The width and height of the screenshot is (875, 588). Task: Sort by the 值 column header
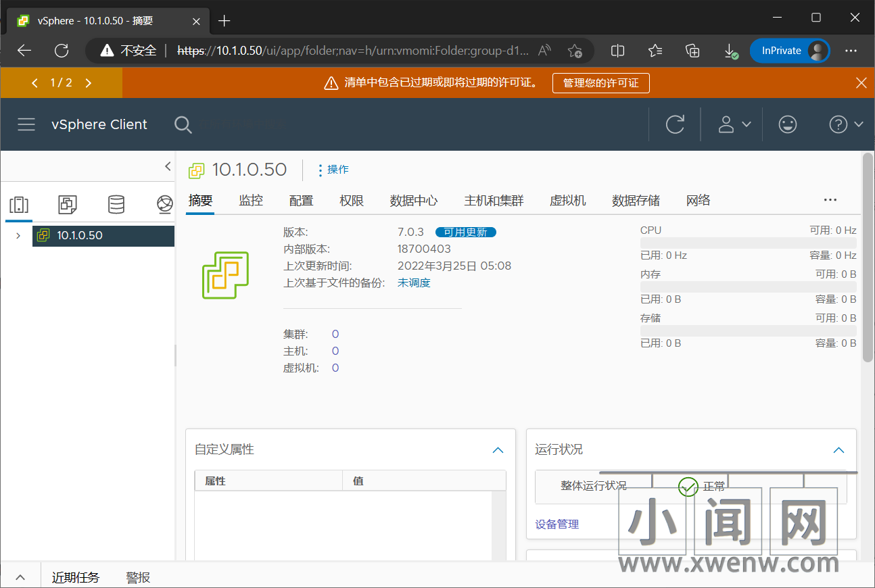click(x=424, y=481)
